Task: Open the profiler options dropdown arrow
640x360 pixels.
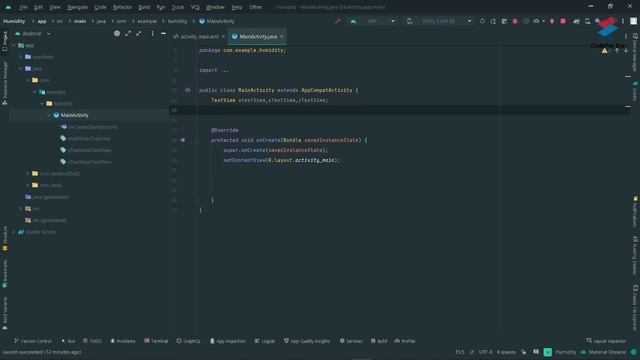Action: point(543,21)
